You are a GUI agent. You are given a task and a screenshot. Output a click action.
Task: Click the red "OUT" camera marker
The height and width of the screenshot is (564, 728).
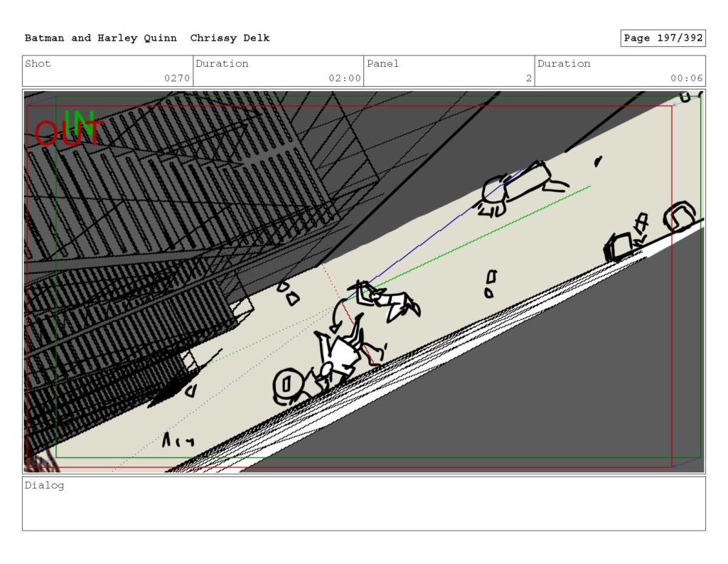pyautogui.click(x=69, y=133)
